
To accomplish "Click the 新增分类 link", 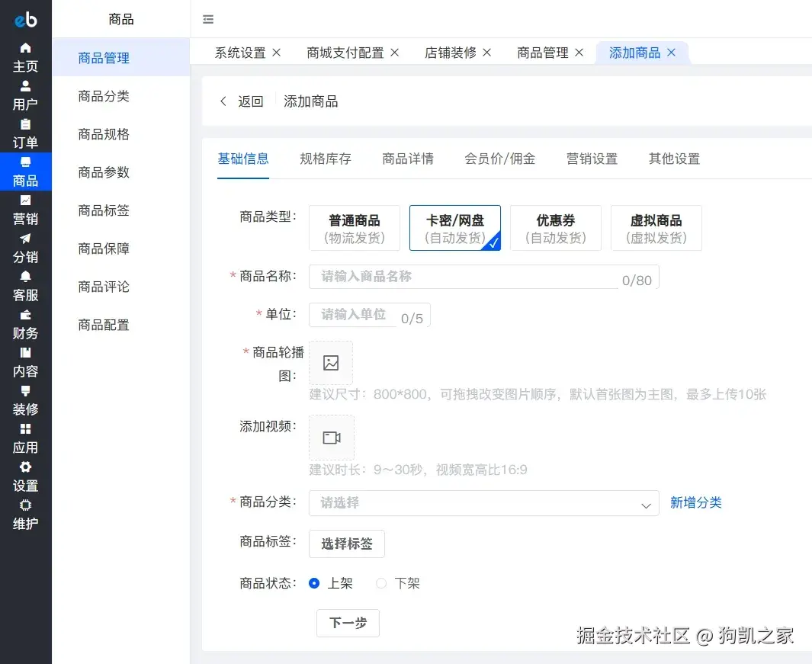I will 695,503.
